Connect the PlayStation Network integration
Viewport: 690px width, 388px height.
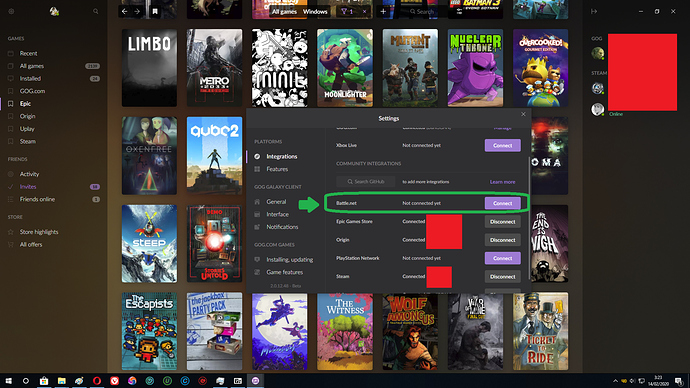click(503, 258)
